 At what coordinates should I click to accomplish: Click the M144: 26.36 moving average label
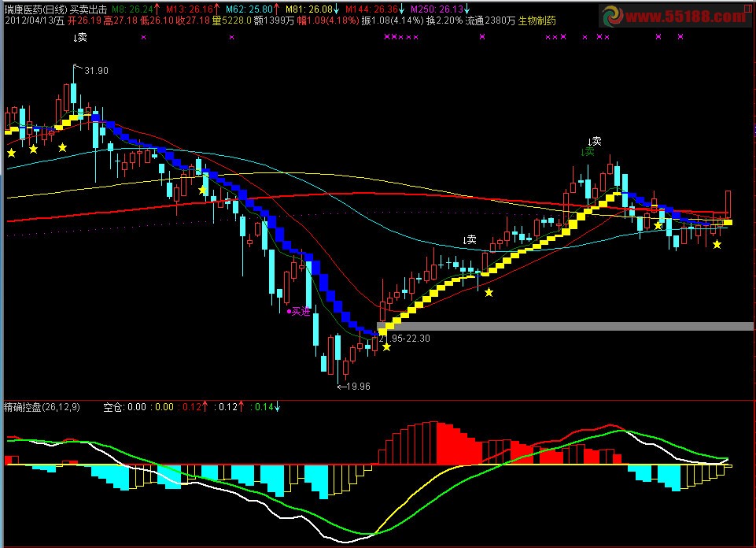tap(371, 9)
